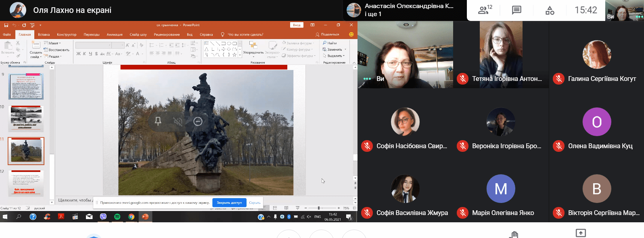
Task: Pin the shared screen with pin icon
Action: coord(158,121)
